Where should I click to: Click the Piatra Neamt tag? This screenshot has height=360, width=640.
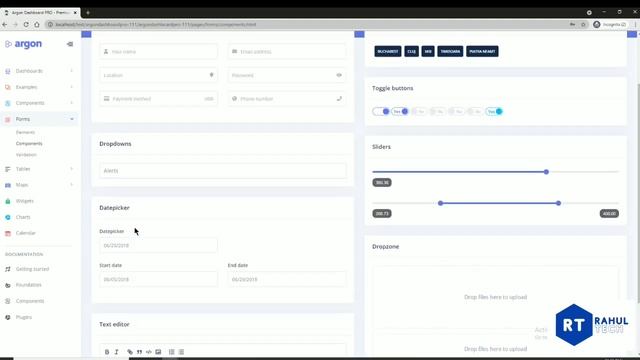(482, 51)
